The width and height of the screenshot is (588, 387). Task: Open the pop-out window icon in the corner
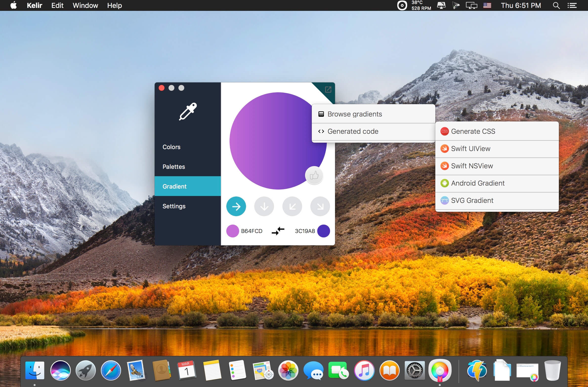(328, 89)
